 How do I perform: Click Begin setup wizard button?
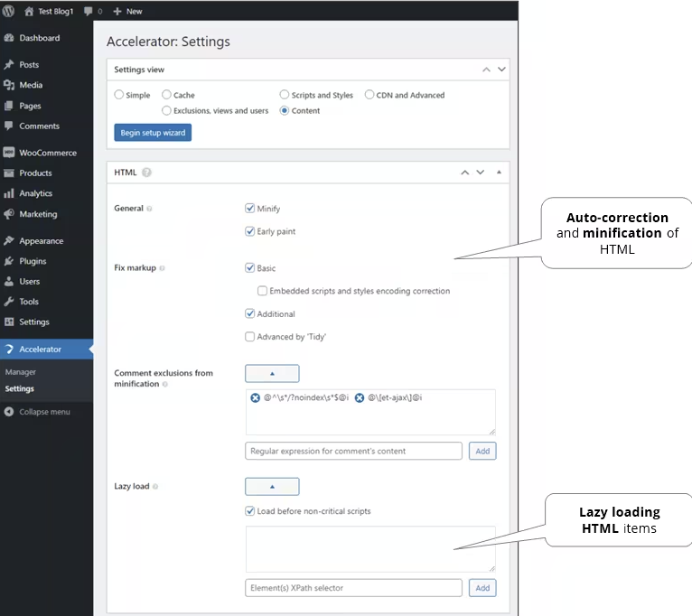[153, 133]
